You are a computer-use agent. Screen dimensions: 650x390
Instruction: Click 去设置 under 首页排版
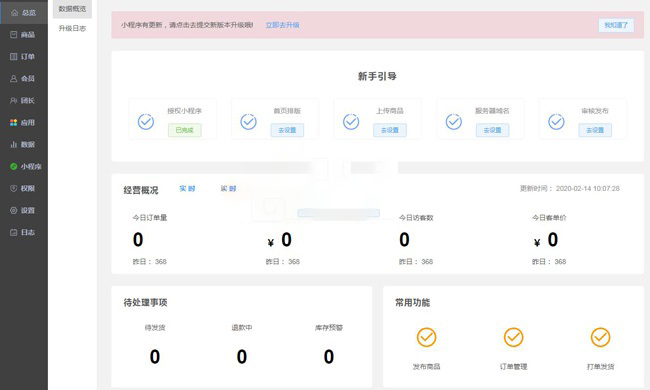287,130
